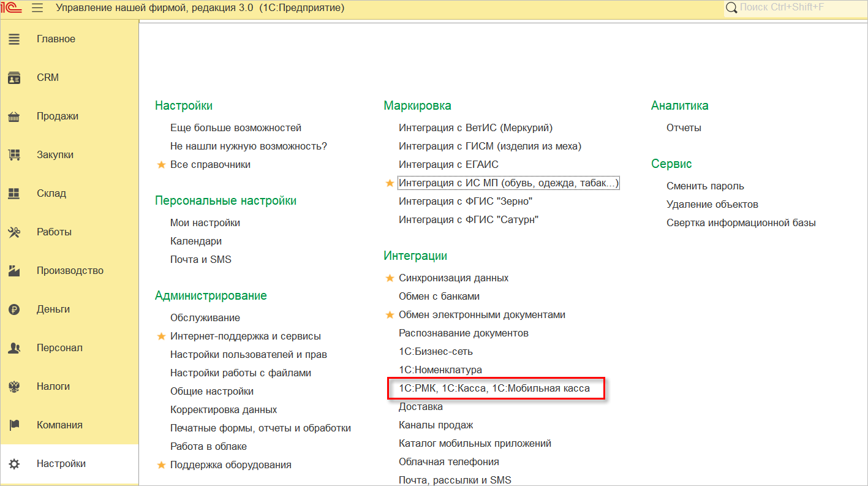Open Настройки пользователей и прав
The height and width of the screenshot is (486, 868).
click(x=249, y=355)
